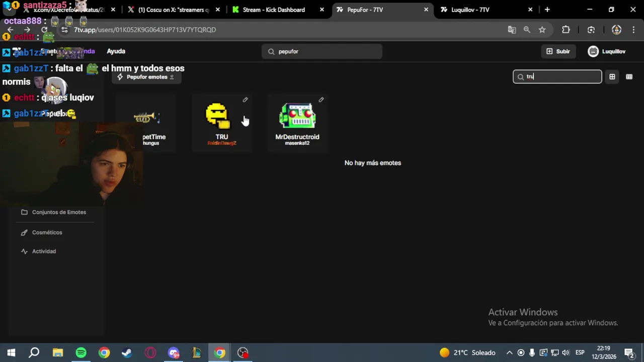Close the Coscu on X tab
This screenshot has height=362, width=644.
coord(217,10)
